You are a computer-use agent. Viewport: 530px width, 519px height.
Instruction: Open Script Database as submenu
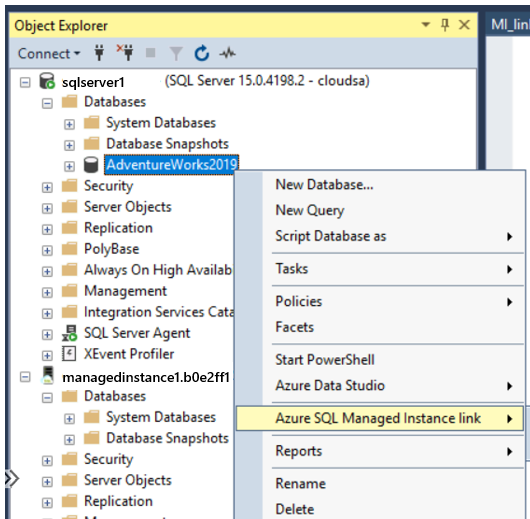[x=380, y=236]
